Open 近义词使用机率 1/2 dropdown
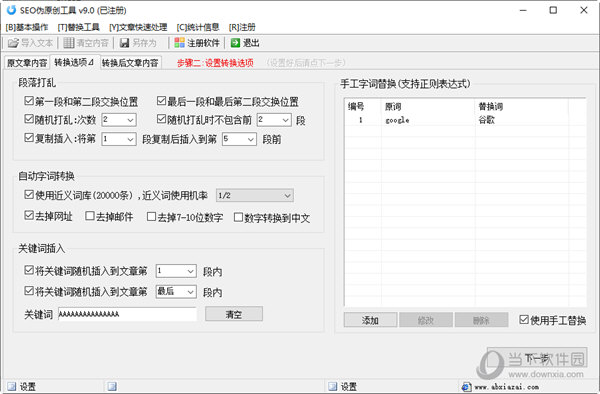 tap(255, 195)
